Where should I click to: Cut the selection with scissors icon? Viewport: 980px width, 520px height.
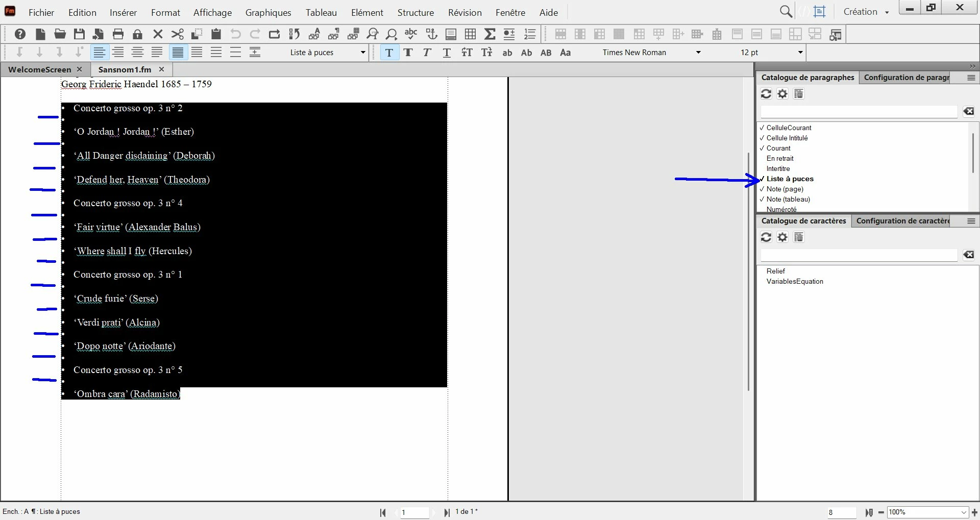(177, 34)
